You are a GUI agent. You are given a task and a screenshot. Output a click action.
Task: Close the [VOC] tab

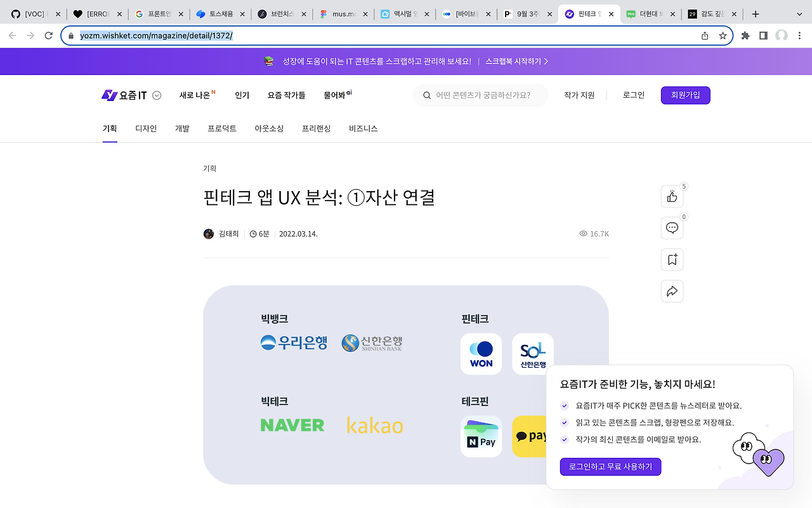pyautogui.click(x=58, y=14)
